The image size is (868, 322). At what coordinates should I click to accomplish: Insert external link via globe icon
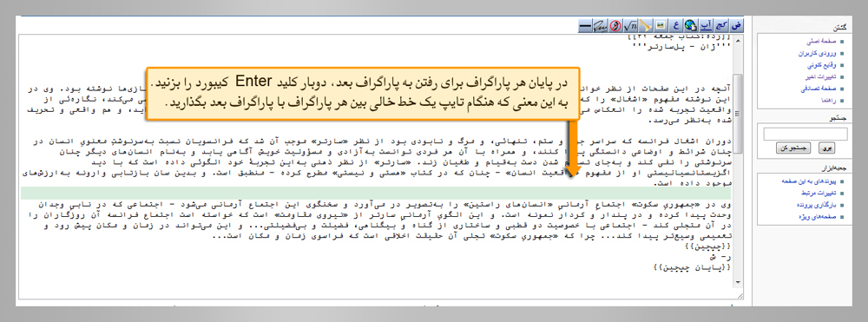click(691, 25)
